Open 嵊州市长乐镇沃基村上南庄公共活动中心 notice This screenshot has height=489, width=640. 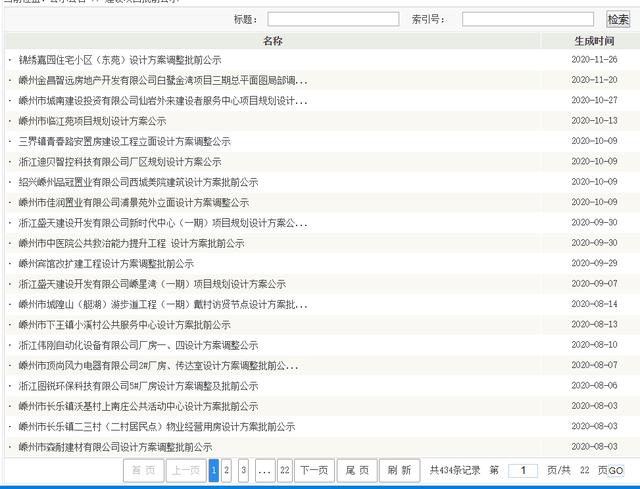click(138, 407)
